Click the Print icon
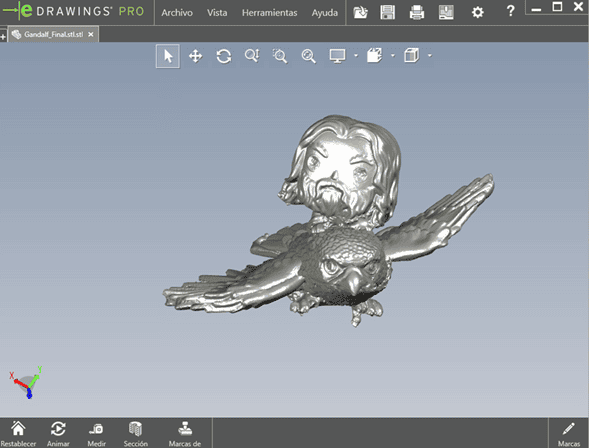Viewport: 589px width, 448px height. pyautogui.click(x=417, y=12)
